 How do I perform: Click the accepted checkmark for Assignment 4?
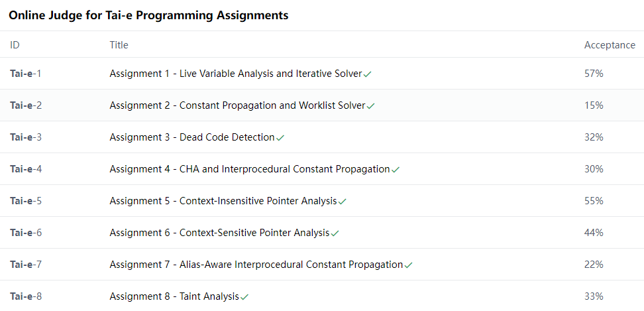(396, 170)
